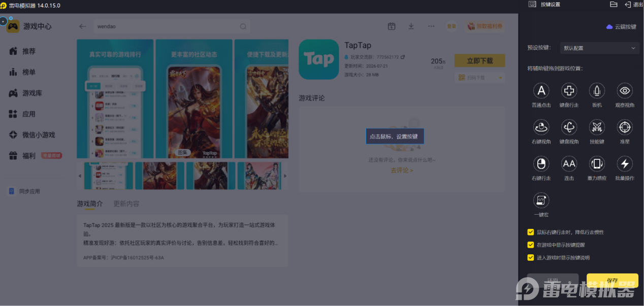Select the 右键行走 mouse icon
644x306 pixels.
(x=541, y=164)
